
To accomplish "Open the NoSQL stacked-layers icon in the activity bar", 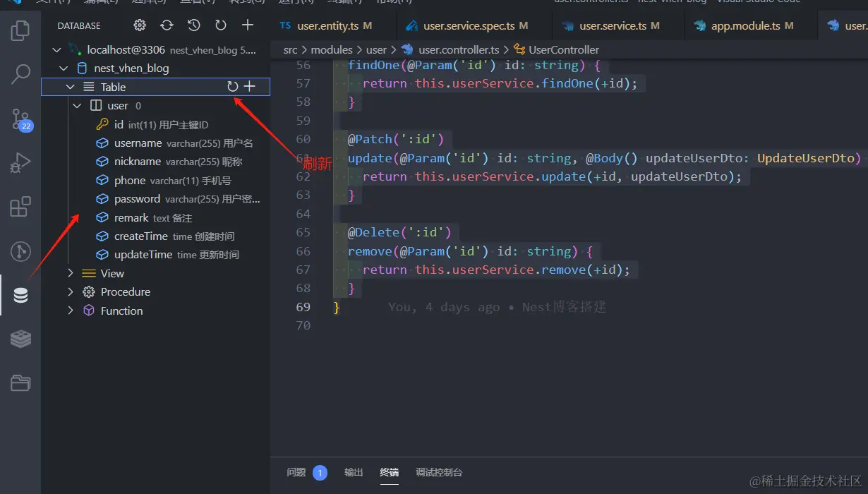I will coord(20,339).
